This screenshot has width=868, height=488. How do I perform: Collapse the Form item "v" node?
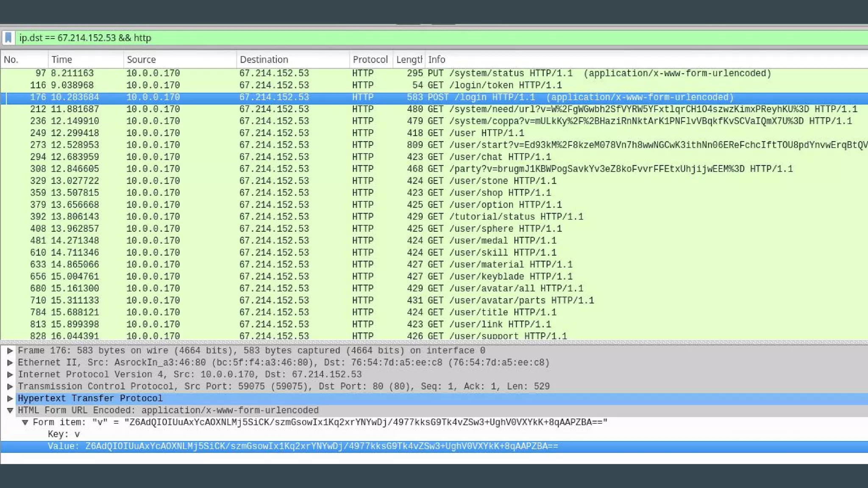pyautogui.click(x=25, y=422)
